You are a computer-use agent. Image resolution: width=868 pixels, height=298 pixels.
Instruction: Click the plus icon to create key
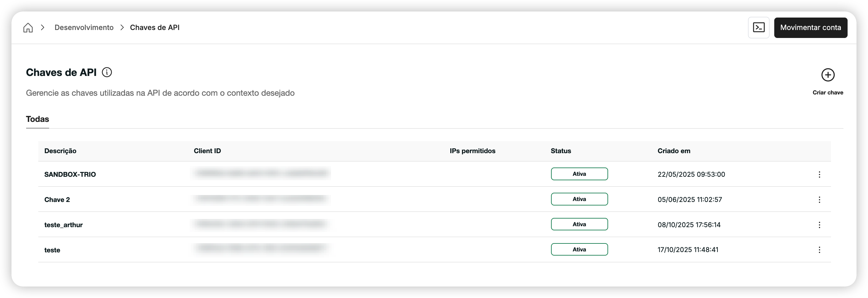[828, 75]
